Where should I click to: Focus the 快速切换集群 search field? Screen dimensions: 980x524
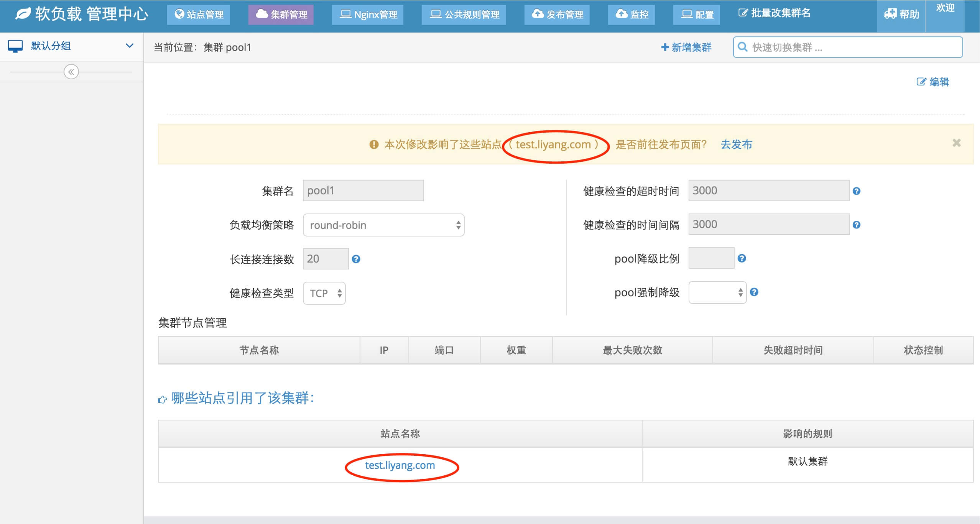click(848, 47)
